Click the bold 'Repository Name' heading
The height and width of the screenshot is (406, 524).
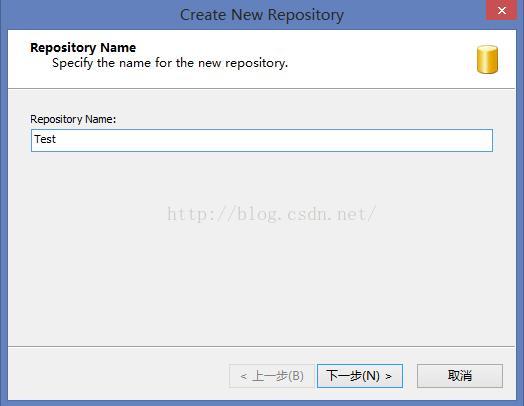(83, 47)
